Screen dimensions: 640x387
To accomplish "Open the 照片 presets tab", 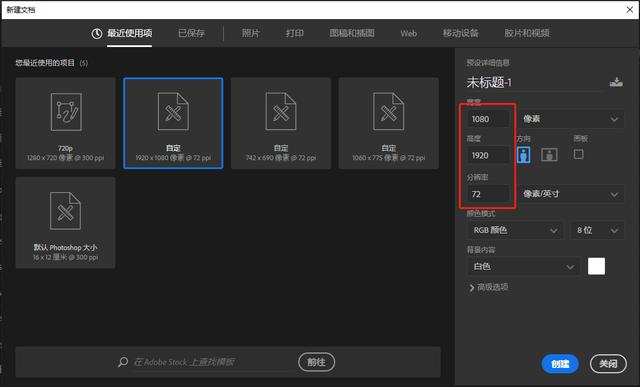I will (250, 33).
